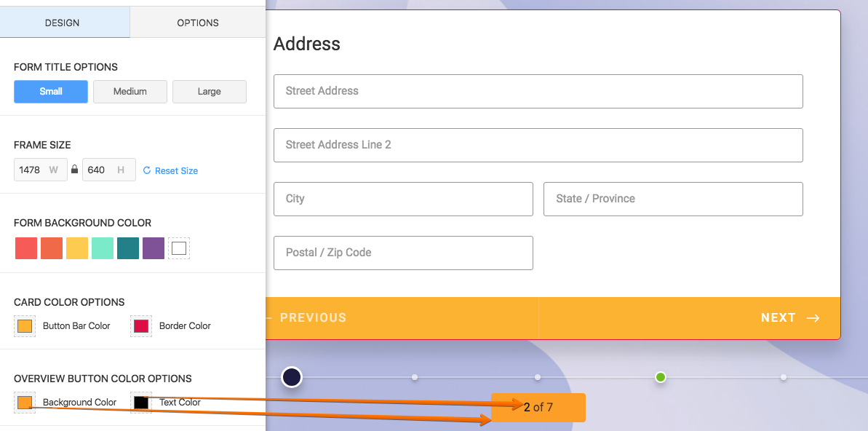Open the Button Bar Color picker

[x=24, y=325]
